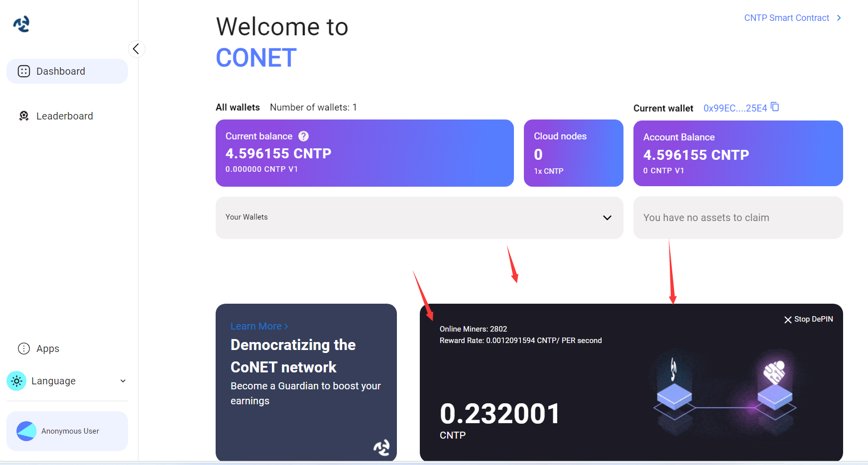The width and height of the screenshot is (868, 465).
Task: Select the Cloud nodes card
Action: pos(574,153)
